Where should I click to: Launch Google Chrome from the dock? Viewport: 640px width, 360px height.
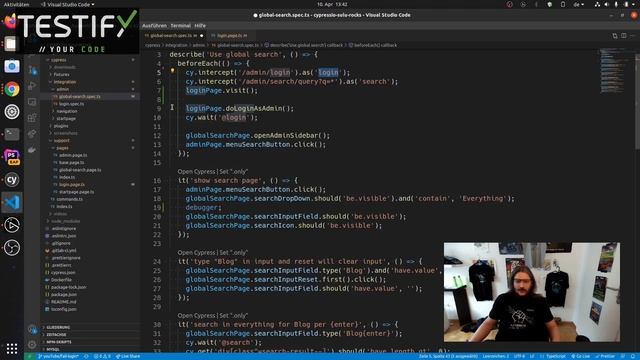tap(12, 89)
